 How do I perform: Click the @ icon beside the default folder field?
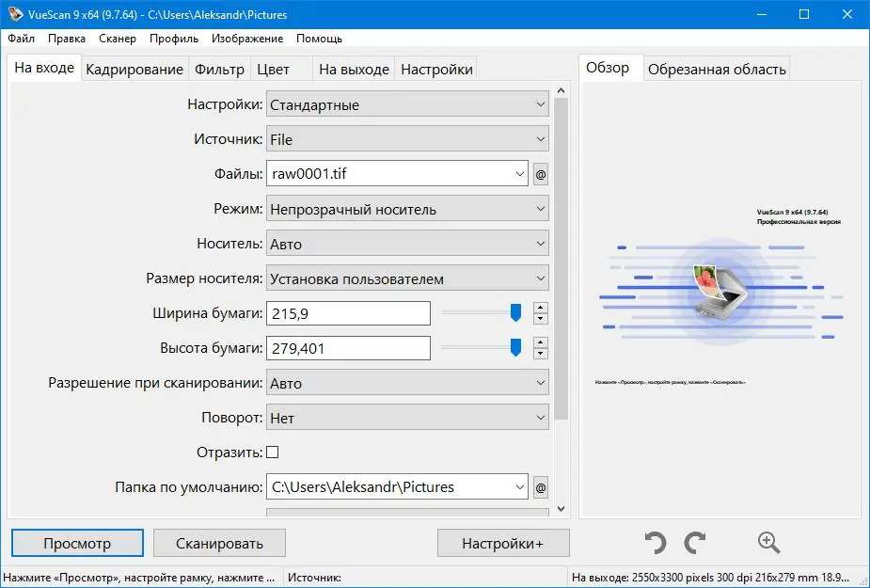[541, 486]
